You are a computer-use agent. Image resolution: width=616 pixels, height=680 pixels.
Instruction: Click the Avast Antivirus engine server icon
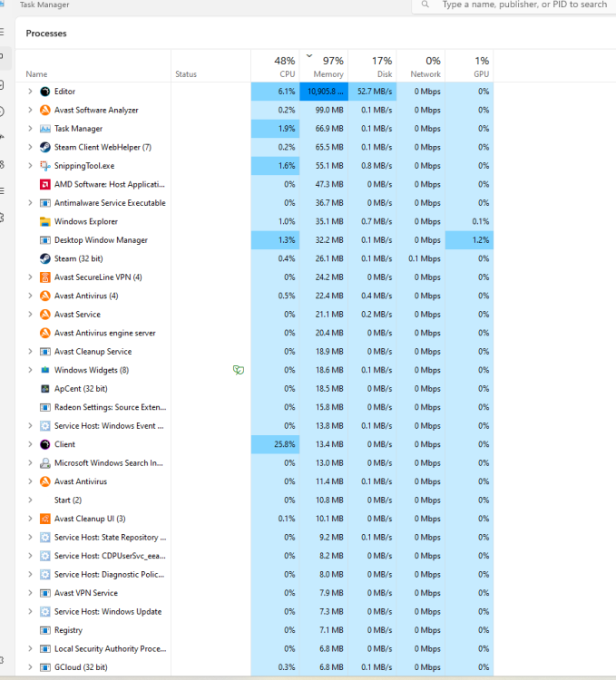(45, 333)
